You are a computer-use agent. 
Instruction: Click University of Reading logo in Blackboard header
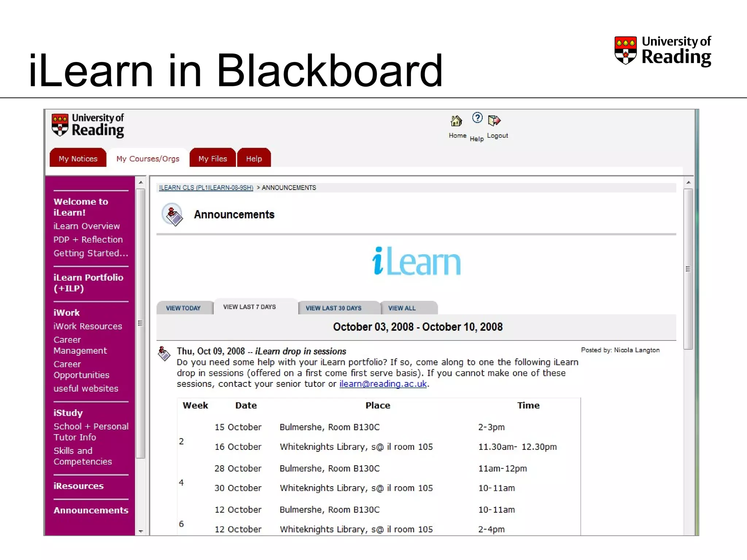pos(88,125)
